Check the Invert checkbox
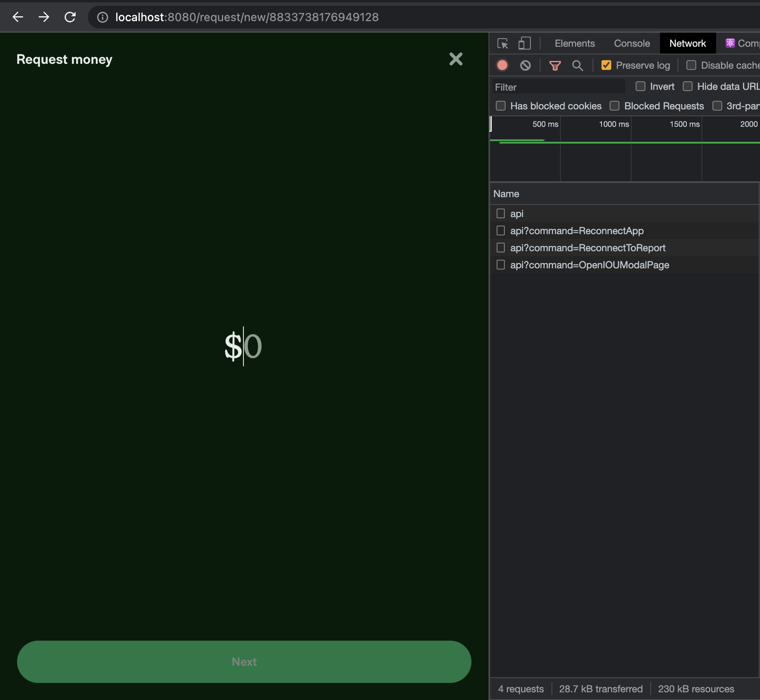The height and width of the screenshot is (700, 760). (641, 86)
